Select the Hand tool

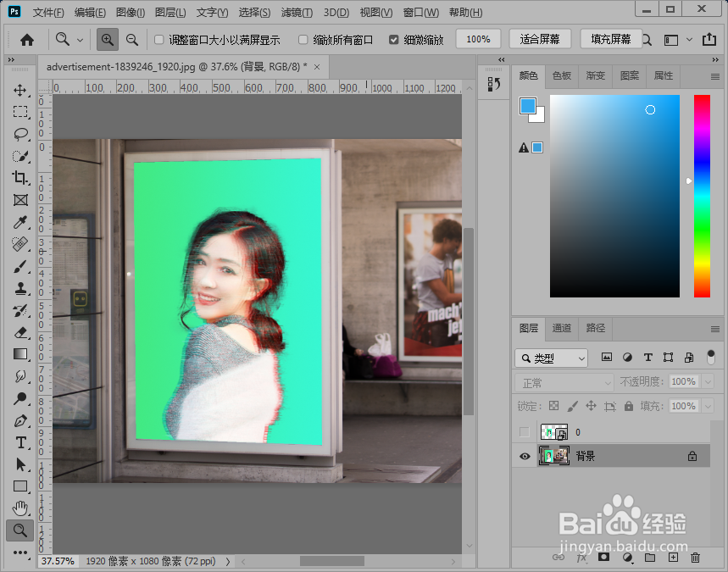click(20, 508)
